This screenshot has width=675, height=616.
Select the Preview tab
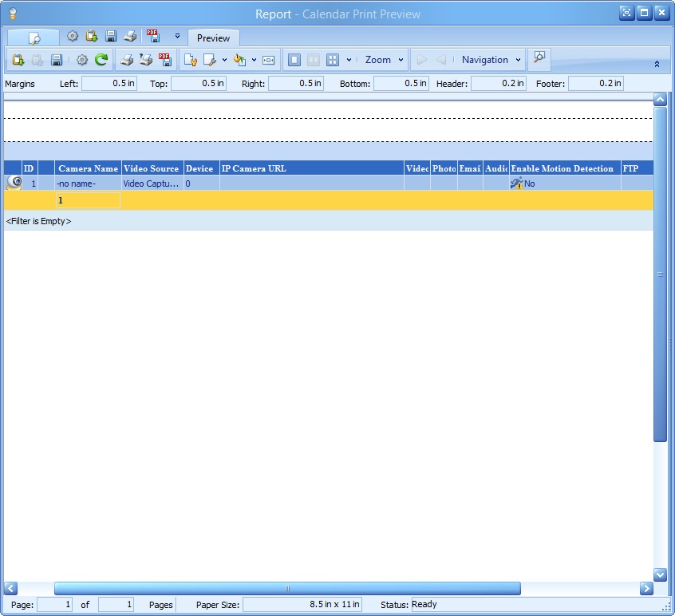pyautogui.click(x=213, y=38)
